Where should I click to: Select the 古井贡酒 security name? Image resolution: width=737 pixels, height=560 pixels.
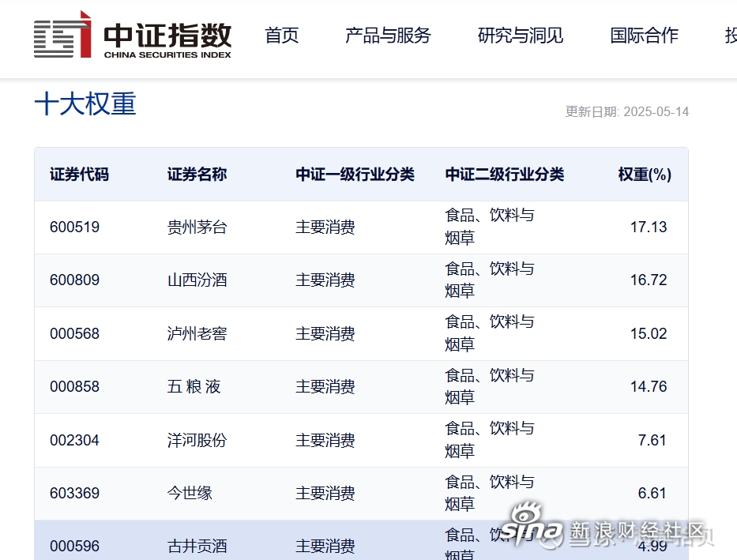197,546
